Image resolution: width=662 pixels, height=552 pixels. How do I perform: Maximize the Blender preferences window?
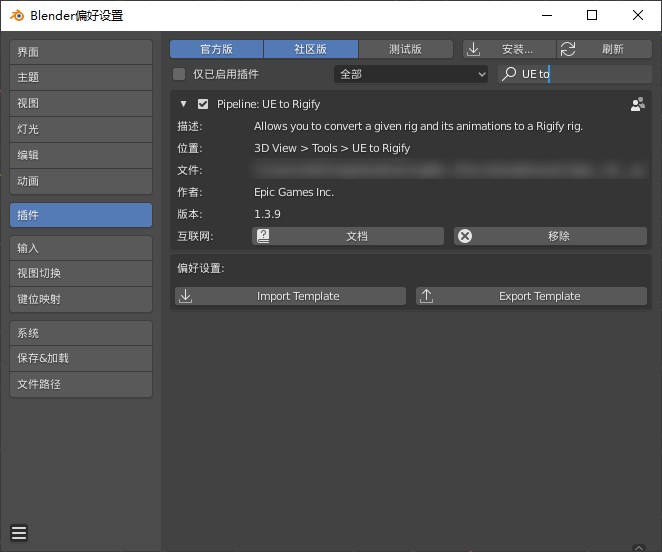592,15
